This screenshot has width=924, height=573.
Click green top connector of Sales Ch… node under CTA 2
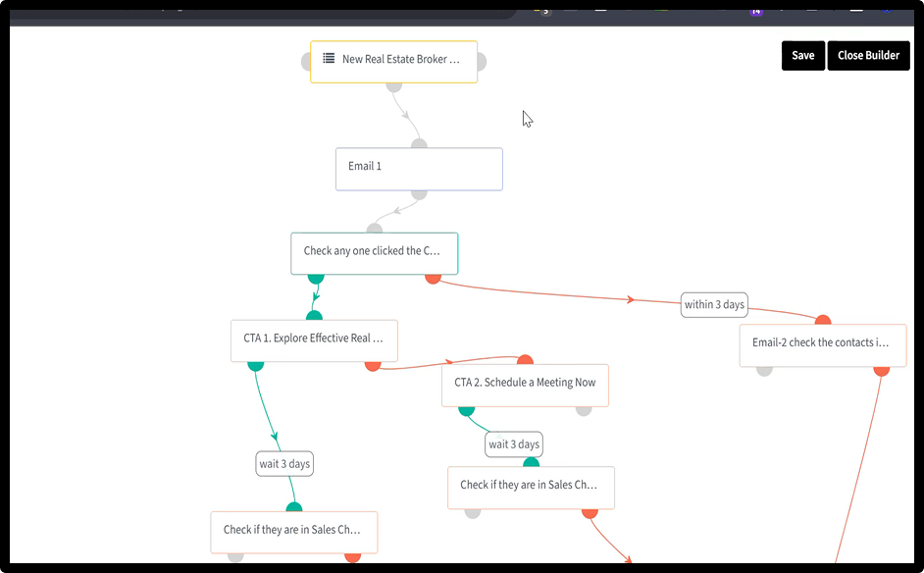tap(531, 463)
